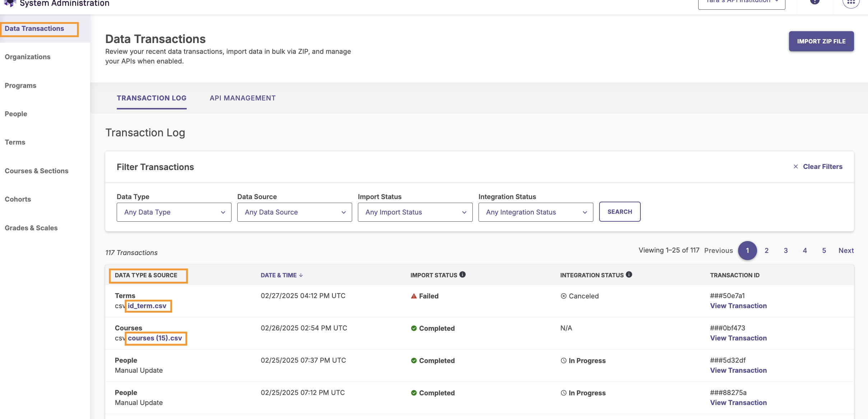Go to page 2 of transactions
This screenshot has width=868, height=419.
pyautogui.click(x=767, y=250)
